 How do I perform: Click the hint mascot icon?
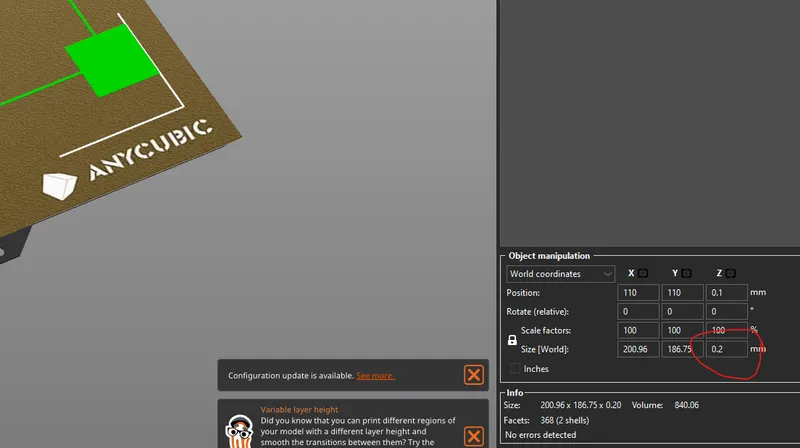point(237,429)
